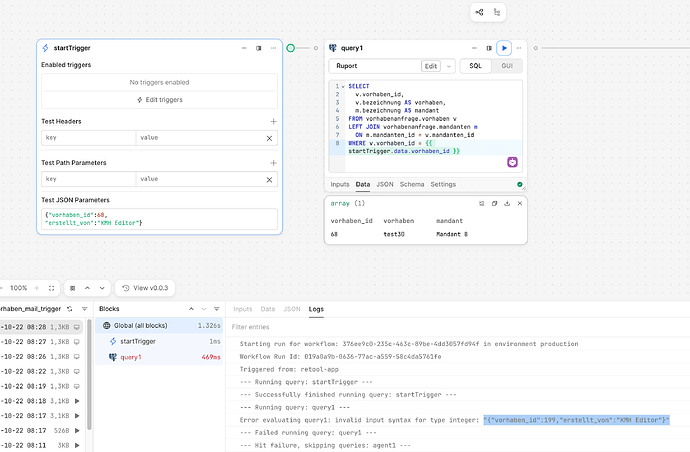
Task: Delete the Test Path Parameters row
Action: coord(269,179)
